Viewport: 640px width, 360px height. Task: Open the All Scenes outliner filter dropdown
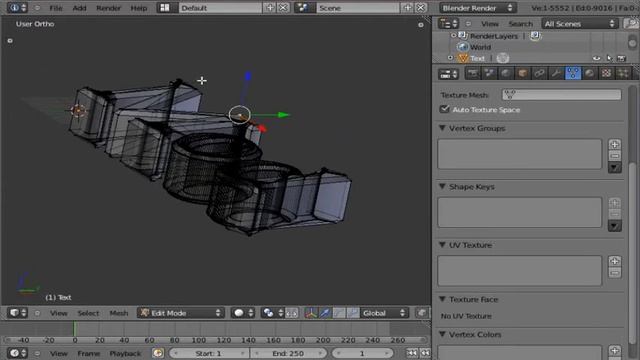(579, 24)
